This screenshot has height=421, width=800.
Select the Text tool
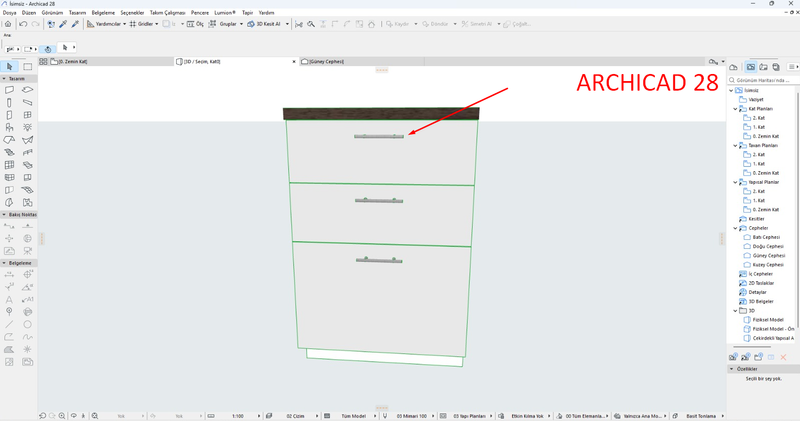pyautogui.click(x=9, y=300)
